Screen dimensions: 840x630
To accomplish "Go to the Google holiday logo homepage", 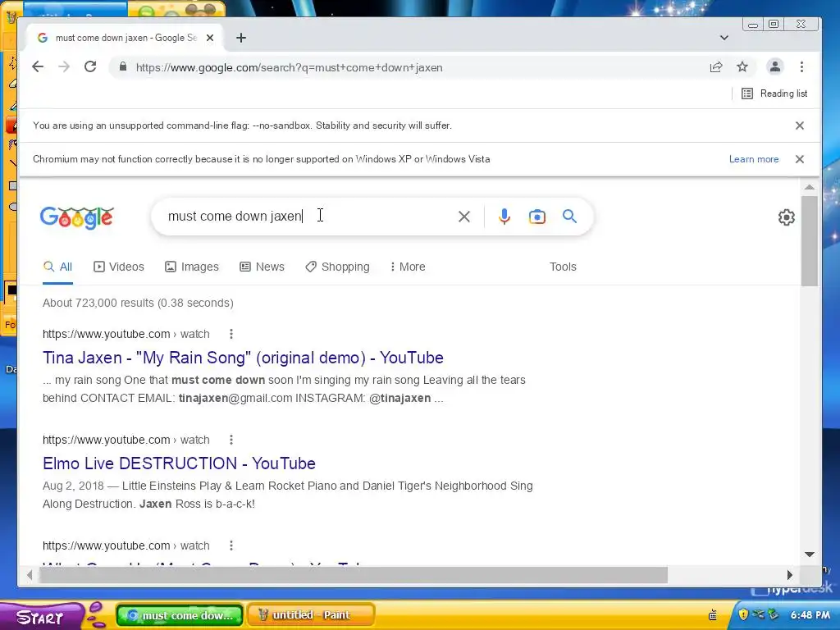I will (x=76, y=217).
